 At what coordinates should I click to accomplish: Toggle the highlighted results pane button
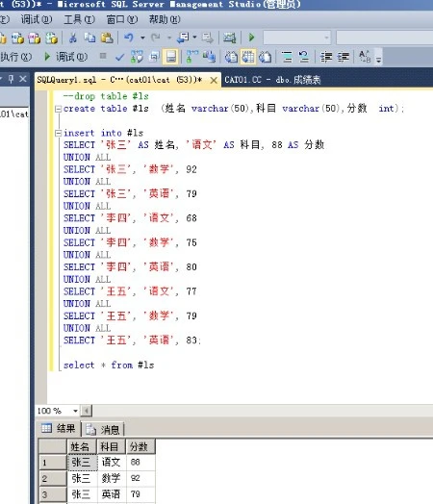[170, 57]
